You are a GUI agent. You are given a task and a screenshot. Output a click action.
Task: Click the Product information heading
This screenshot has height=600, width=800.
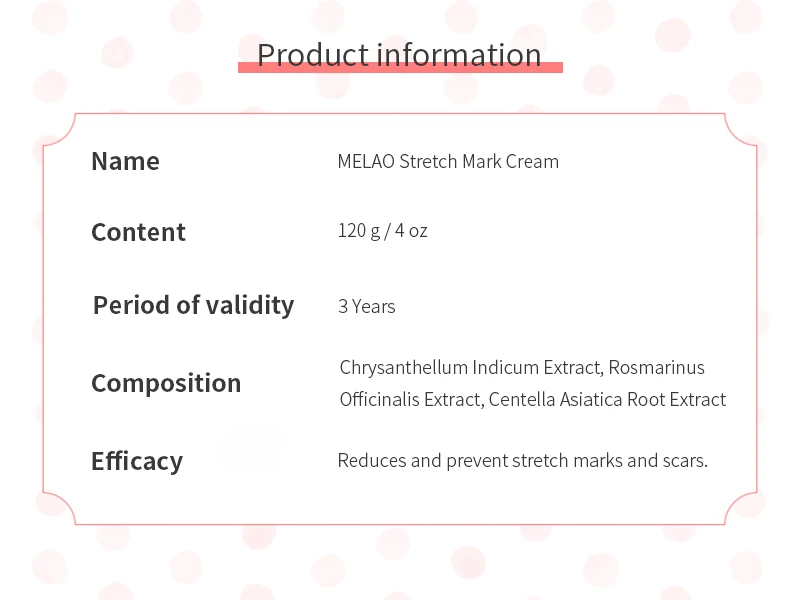pos(399,54)
